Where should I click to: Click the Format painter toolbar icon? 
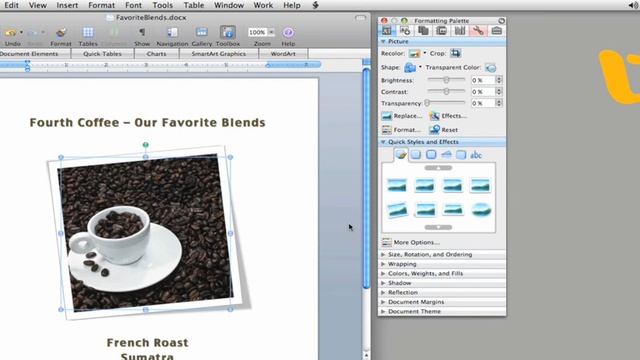(x=61, y=33)
